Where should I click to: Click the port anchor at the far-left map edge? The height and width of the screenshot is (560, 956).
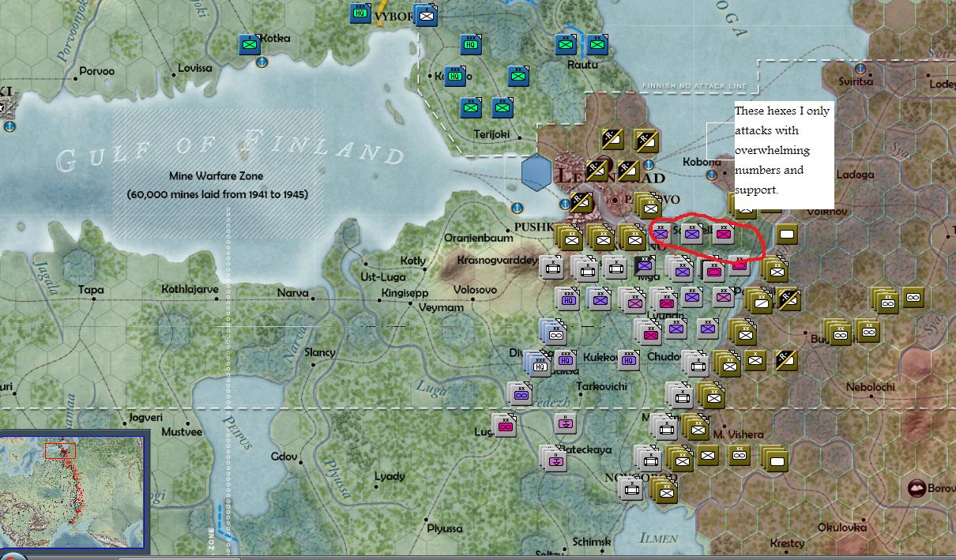click(9, 125)
